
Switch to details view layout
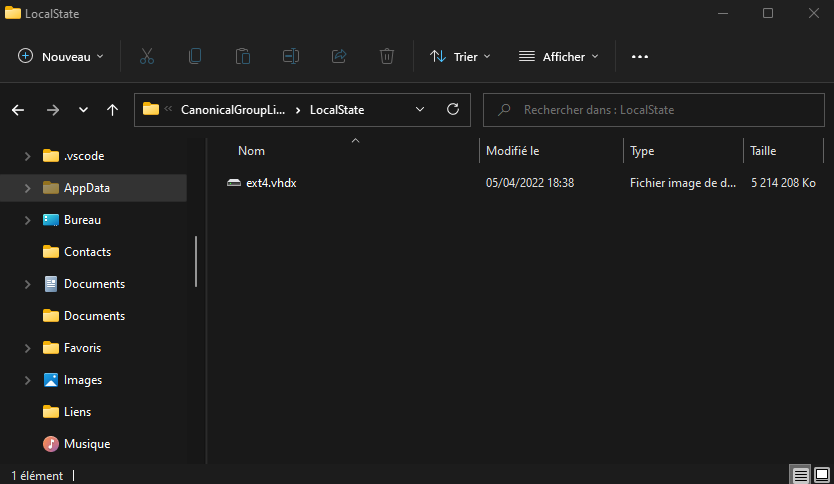click(800, 475)
